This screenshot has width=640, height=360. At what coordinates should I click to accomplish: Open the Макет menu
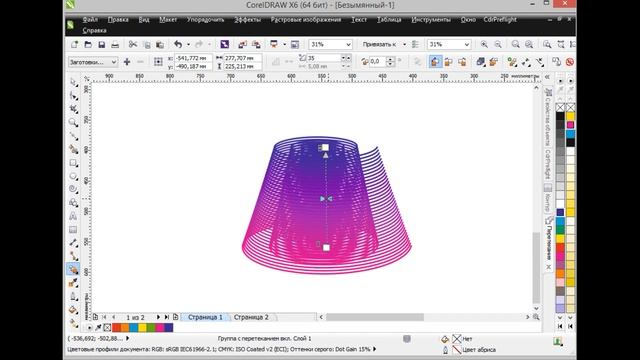click(168, 20)
